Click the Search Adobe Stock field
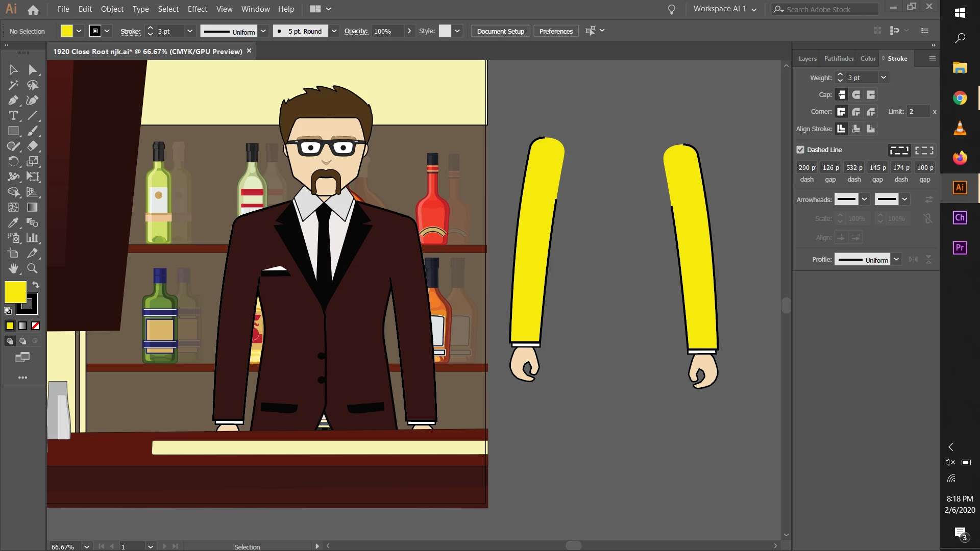Image resolution: width=980 pixels, height=551 pixels. (827, 9)
